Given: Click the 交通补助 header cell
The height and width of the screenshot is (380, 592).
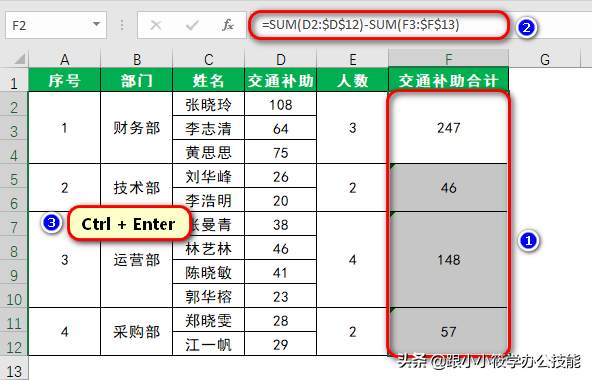Looking at the screenshot, I should [x=281, y=80].
